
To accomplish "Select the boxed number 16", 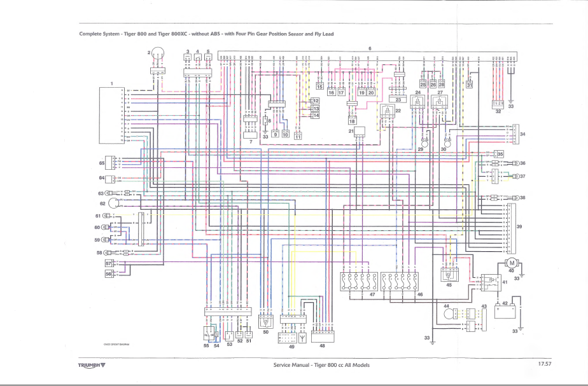I will pyautogui.click(x=331, y=92).
